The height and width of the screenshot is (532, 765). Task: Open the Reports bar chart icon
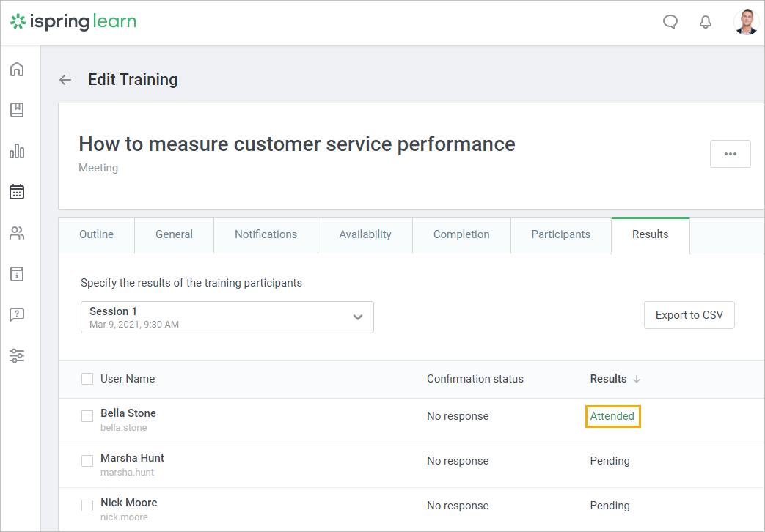coord(17,151)
